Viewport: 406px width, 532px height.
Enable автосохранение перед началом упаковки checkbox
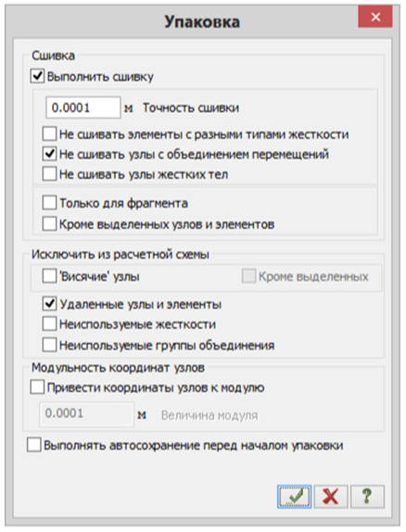tap(34, 445)
